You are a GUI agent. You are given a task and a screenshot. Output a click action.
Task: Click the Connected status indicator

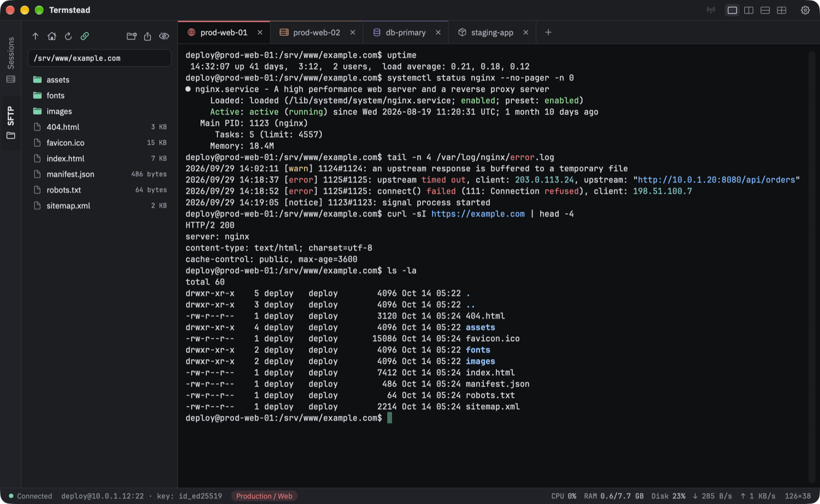[x=30, y=496]
